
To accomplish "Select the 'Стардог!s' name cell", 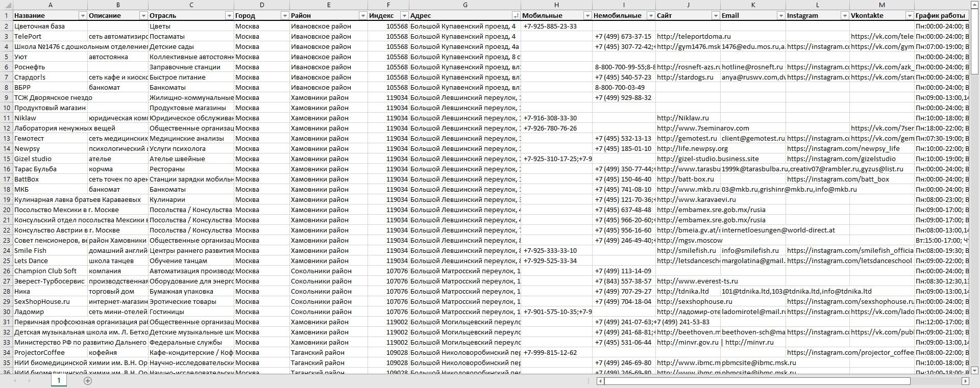I will [x=50, y=77].
